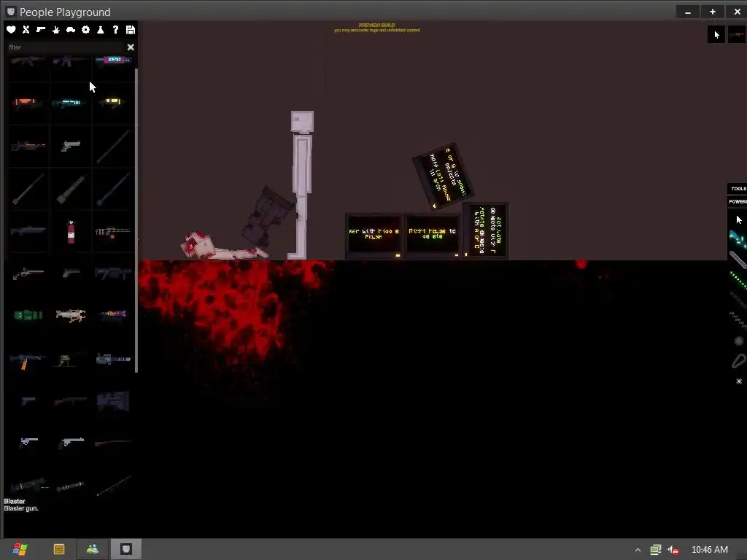Select the cyan electric cable tool
This screenshot has height=560, width=747.
click(738, 238)
